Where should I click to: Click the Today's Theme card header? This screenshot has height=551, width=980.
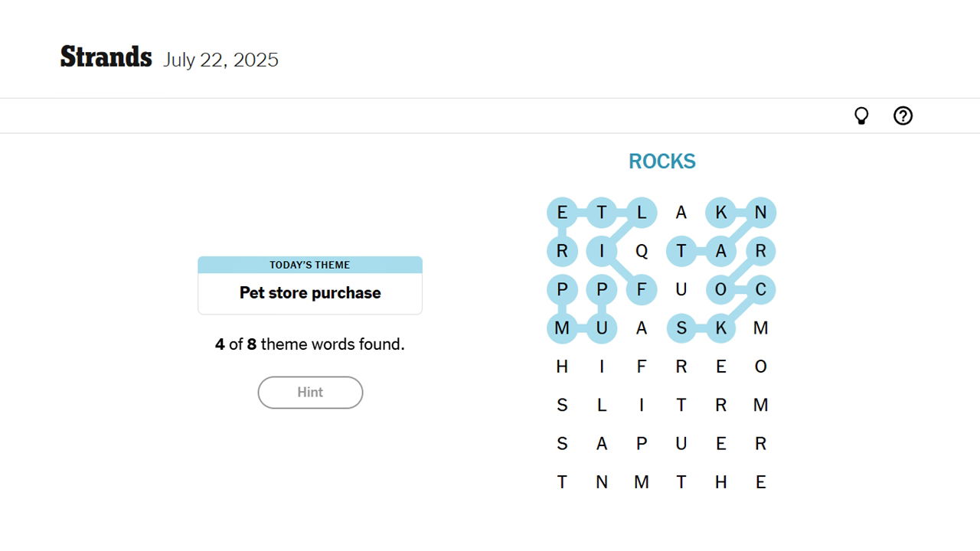pyautogui.click(x=310, y=265)
